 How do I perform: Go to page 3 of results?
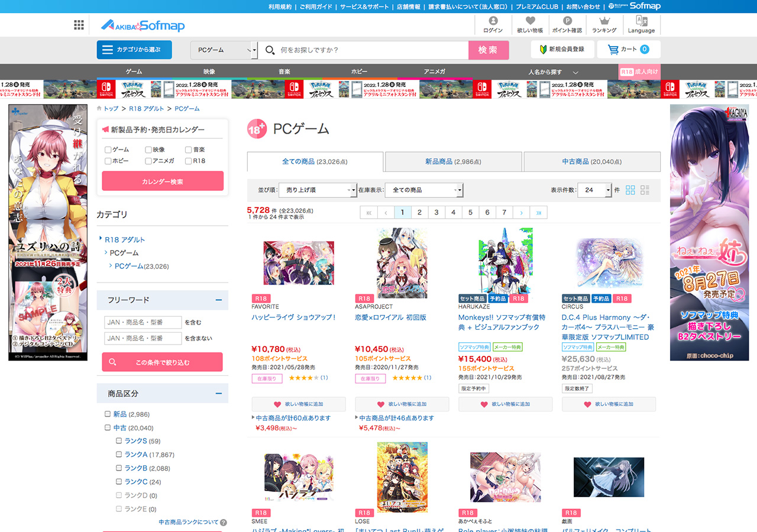pos(436,212)
